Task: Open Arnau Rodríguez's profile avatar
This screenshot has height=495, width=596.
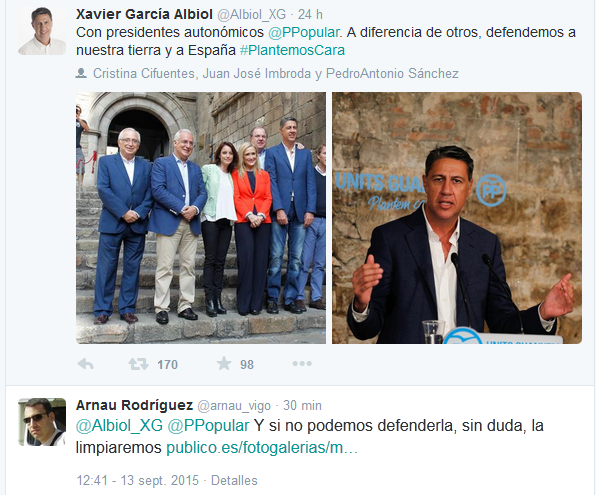Action: tap(42, 422)
